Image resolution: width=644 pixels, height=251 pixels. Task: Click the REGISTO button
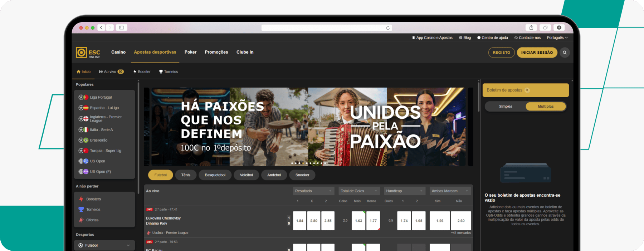tap(501, 53)
